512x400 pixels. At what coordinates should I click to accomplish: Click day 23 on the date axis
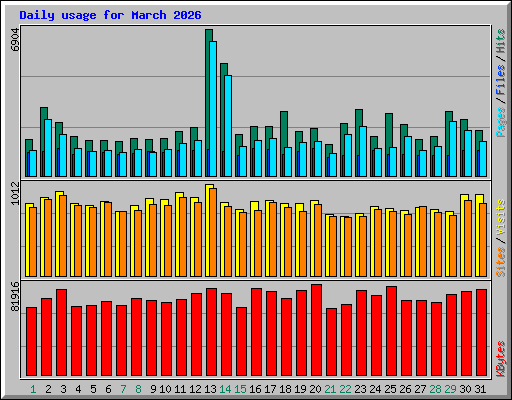(360, 389)
